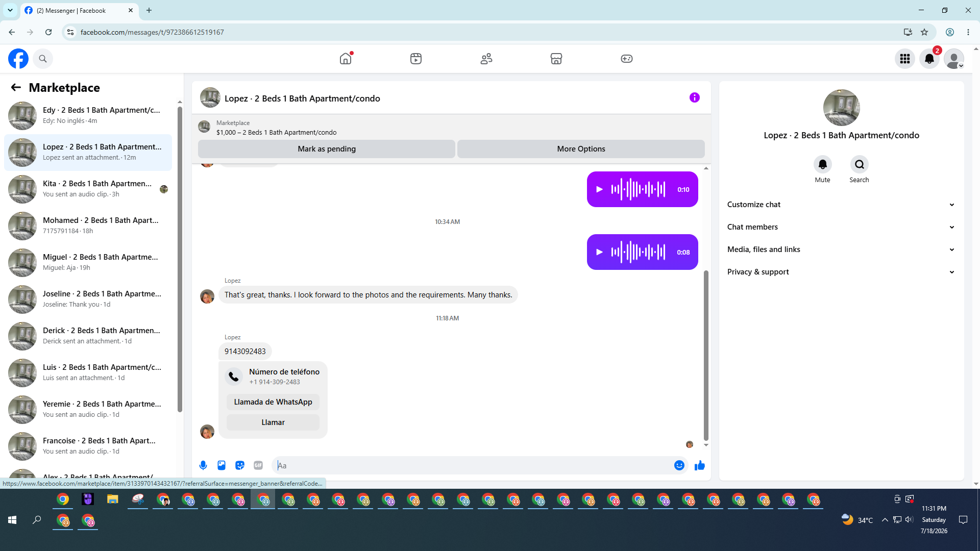This screenshot has width=980, height=551.
Task: Open the Facebook logo home link
Action: [x=18, y=59]
